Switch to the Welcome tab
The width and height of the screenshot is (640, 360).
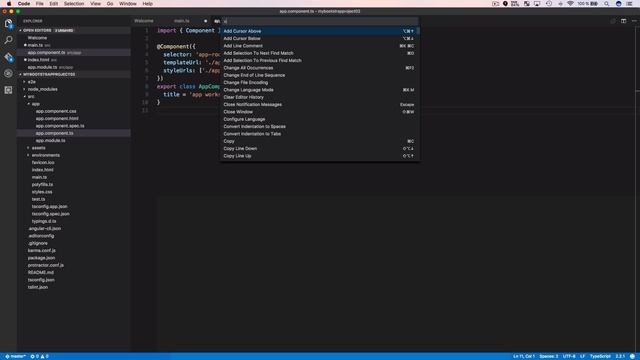(x=144, y=21)
